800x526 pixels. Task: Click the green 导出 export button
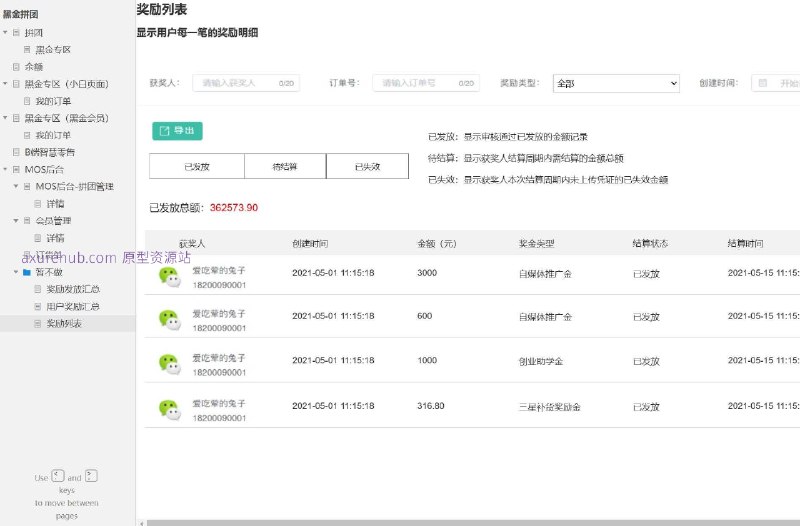tap(178, 131)
